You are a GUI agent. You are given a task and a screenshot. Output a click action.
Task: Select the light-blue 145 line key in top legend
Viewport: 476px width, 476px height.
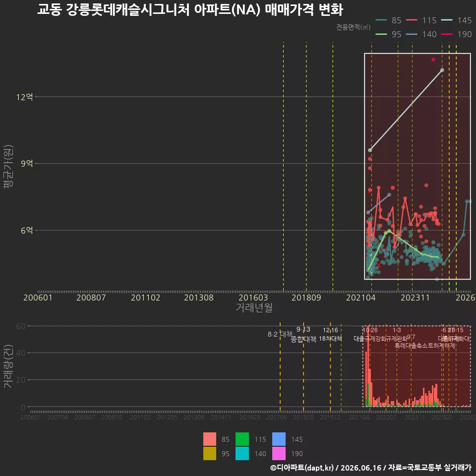pos(447,20)
